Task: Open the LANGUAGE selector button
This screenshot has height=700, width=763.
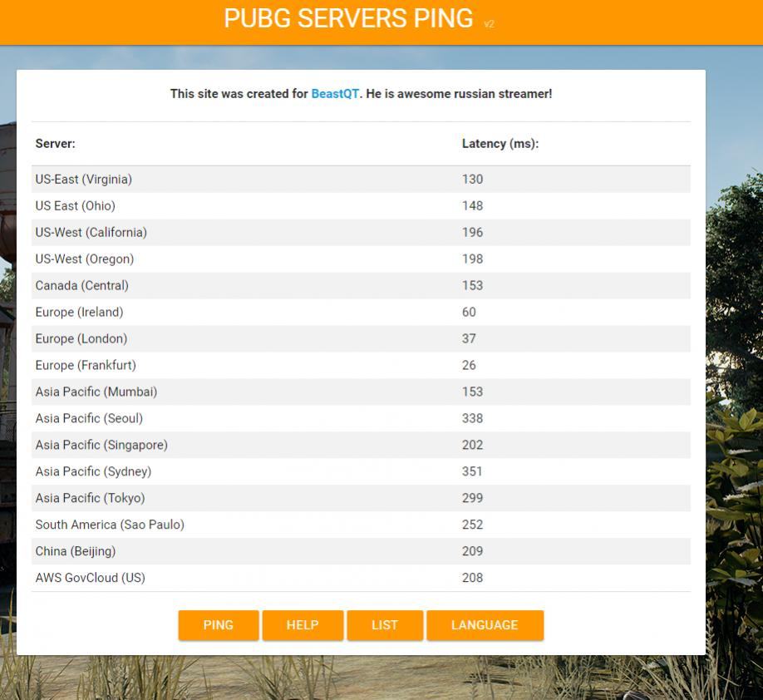Action: point(485,625)
